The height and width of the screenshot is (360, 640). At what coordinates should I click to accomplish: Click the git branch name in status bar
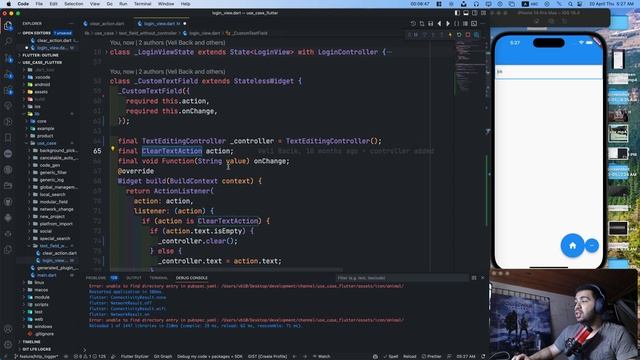pos(37,356)
